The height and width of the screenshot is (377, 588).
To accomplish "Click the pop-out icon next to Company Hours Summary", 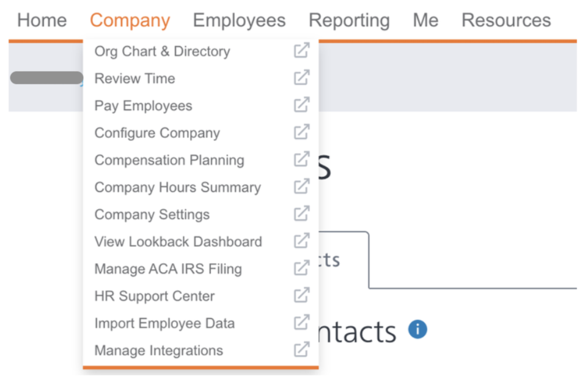I will point(301,186).
